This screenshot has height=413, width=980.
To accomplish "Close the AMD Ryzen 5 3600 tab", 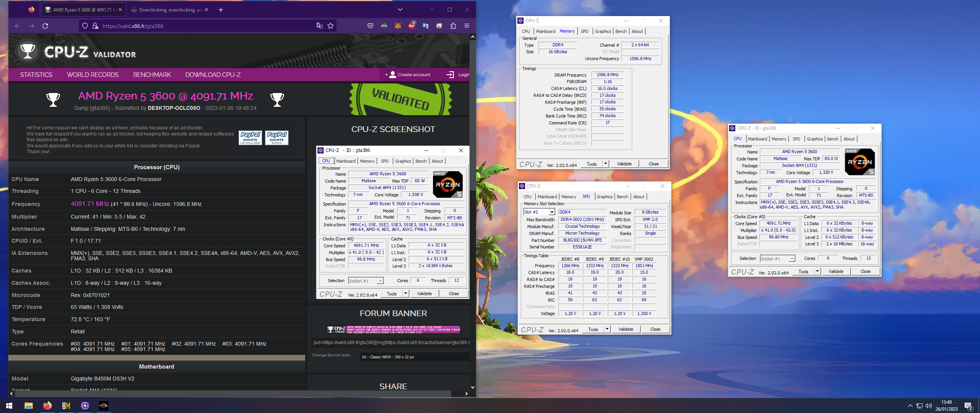I will [120, 10].
